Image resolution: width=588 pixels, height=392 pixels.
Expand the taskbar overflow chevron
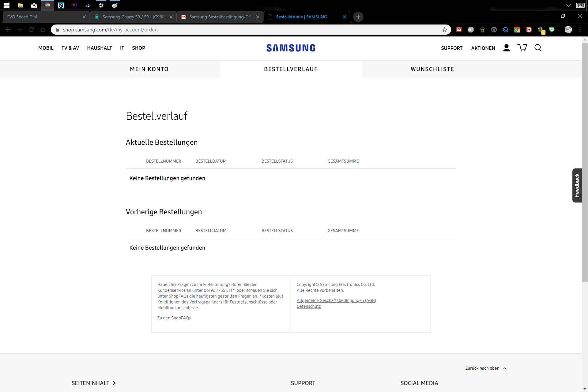tap(569, 5)
